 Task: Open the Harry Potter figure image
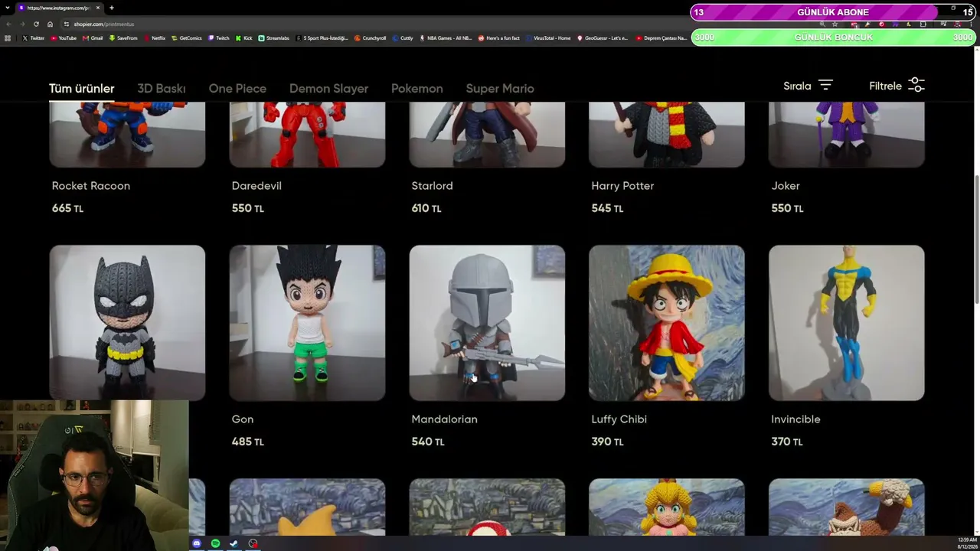[667, 135]
